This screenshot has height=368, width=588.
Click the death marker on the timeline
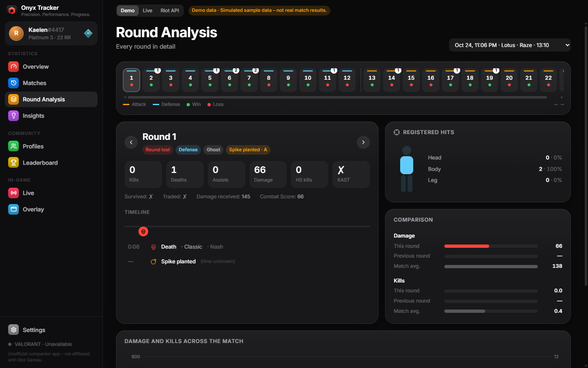143,231
